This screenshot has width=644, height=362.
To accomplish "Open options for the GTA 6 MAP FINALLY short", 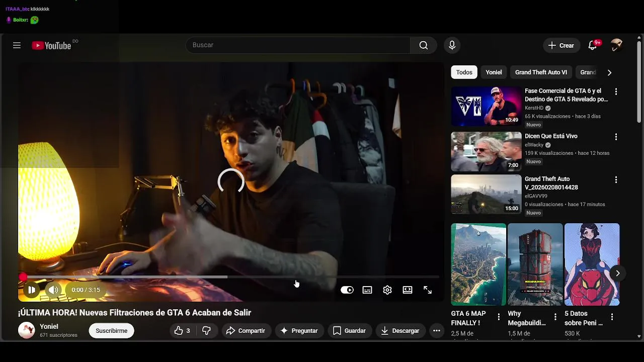I will coord(499,317).
